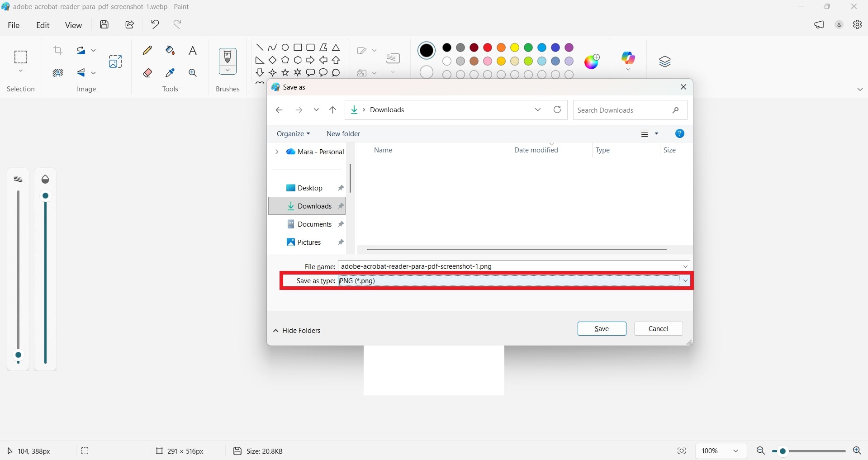Click the File name input field
This screenshot has width=868, height=460.
tap(509, 266)
